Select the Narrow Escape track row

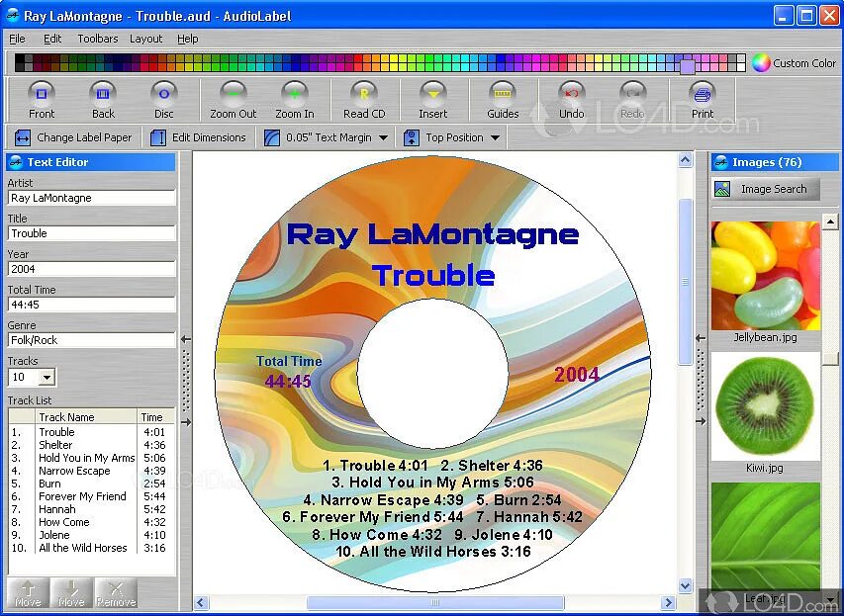[90, 471]
